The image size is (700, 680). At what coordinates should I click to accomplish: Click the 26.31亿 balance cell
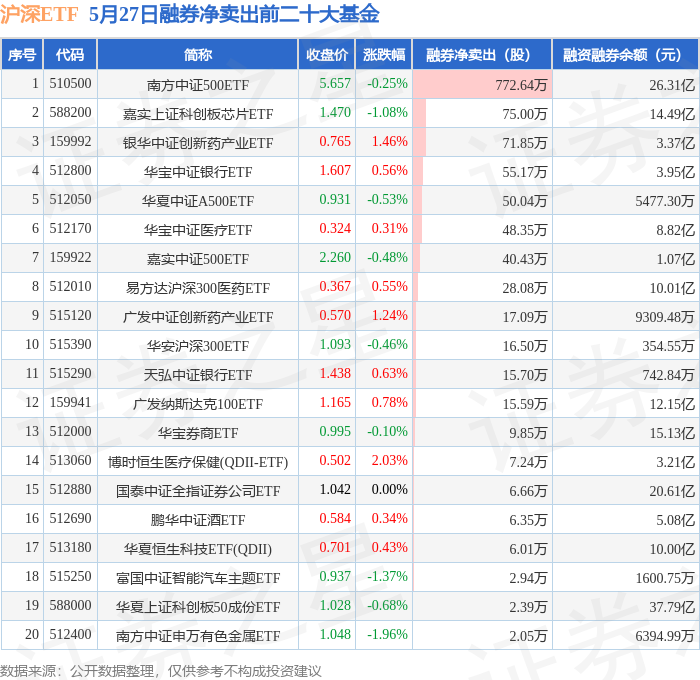(672, 85)
